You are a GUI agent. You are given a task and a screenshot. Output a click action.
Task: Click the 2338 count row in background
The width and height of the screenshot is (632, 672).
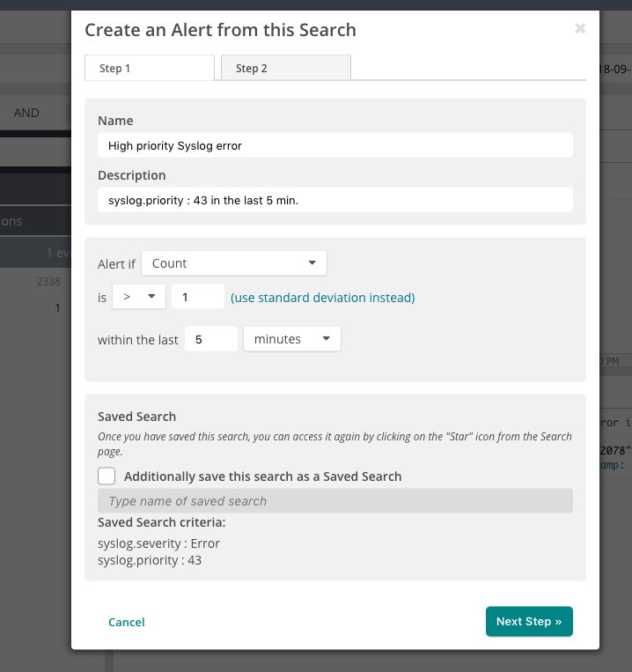point(48,282)
